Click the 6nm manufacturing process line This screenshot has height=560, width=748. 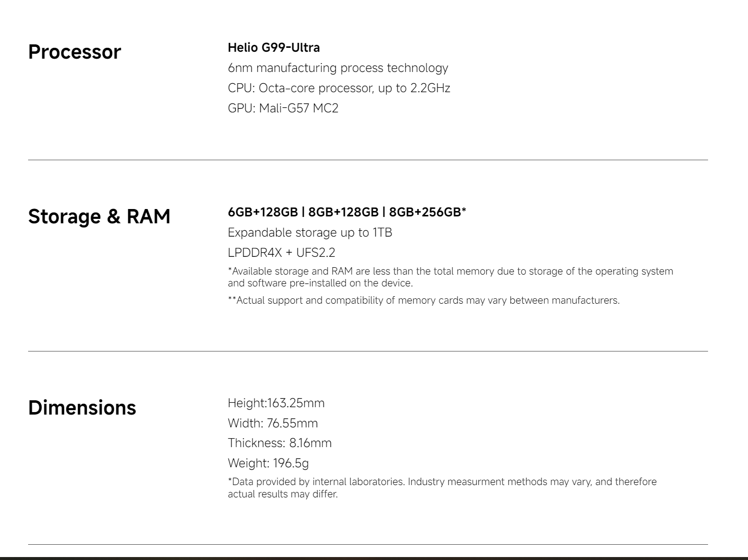[x=338, y=68]
